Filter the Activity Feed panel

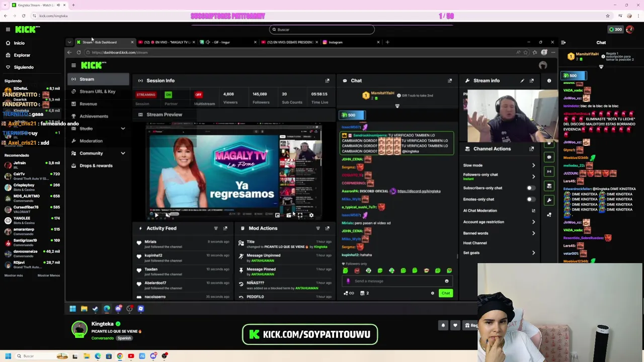coord(216,228)
